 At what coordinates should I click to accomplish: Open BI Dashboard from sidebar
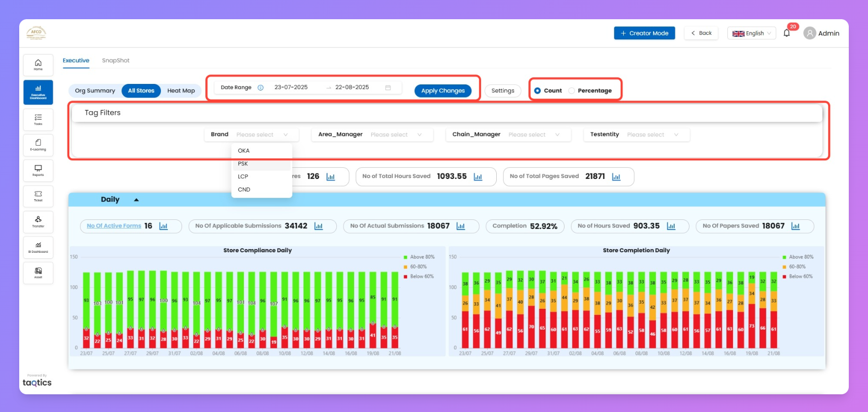point(38,247)
